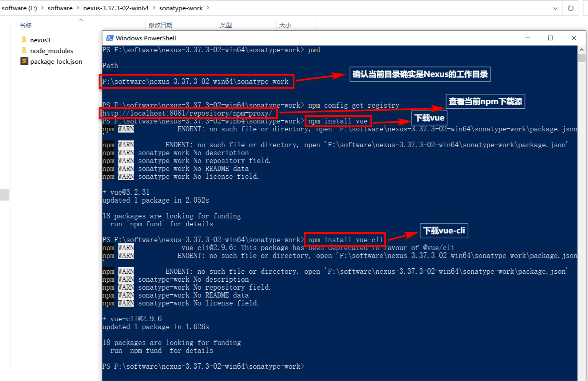This screenshot has width=588, height=381.
Task: Refresh the Explorer address bar
Action: (x=571, y=8)
